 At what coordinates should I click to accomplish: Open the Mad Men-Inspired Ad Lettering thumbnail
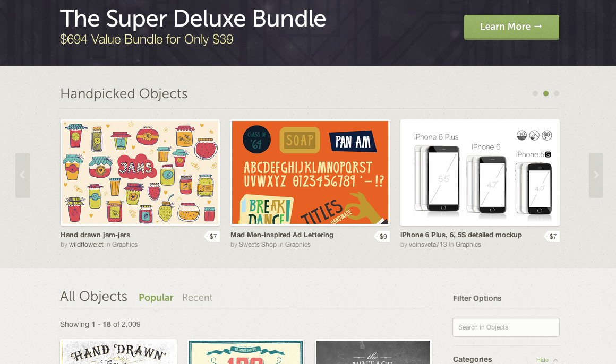tap(310, 172)
